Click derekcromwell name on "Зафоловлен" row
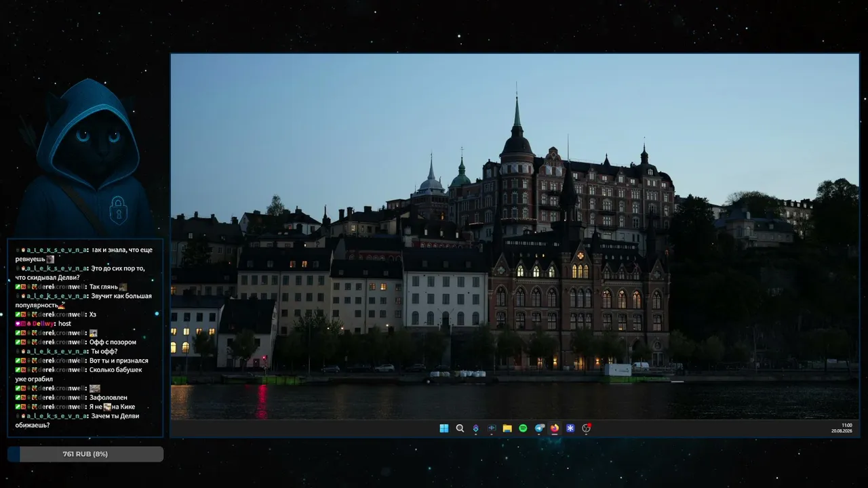 pyautogui.click(x=62, y=397)
